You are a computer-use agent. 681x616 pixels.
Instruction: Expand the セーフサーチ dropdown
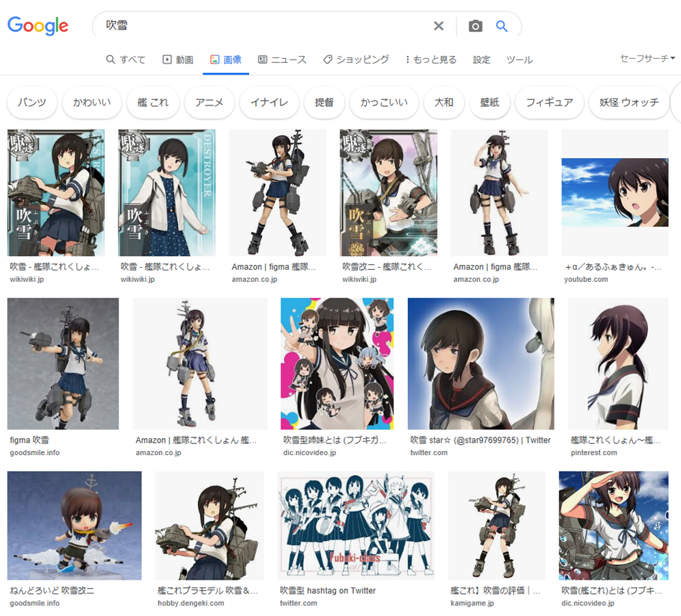647,58
